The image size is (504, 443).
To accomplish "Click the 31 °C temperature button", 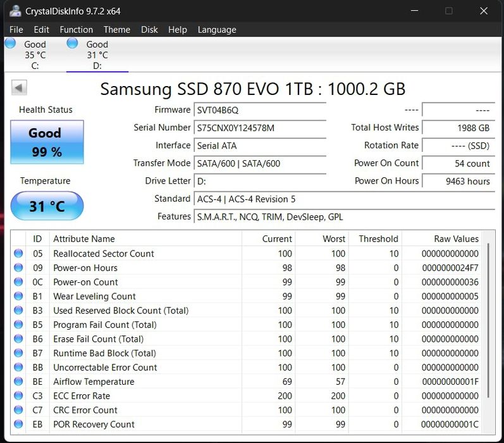I will point(47,206).
